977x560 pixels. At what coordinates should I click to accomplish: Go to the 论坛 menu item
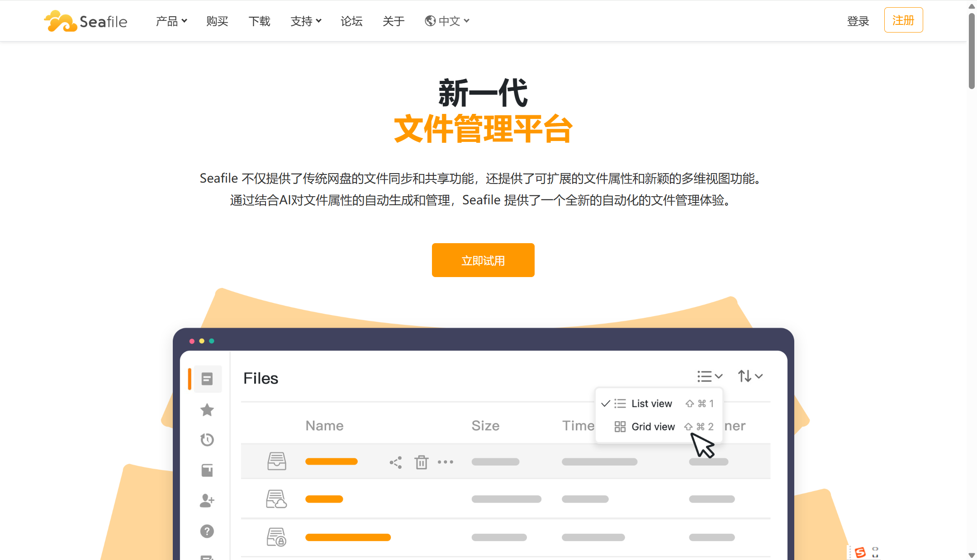coord(351,21)
